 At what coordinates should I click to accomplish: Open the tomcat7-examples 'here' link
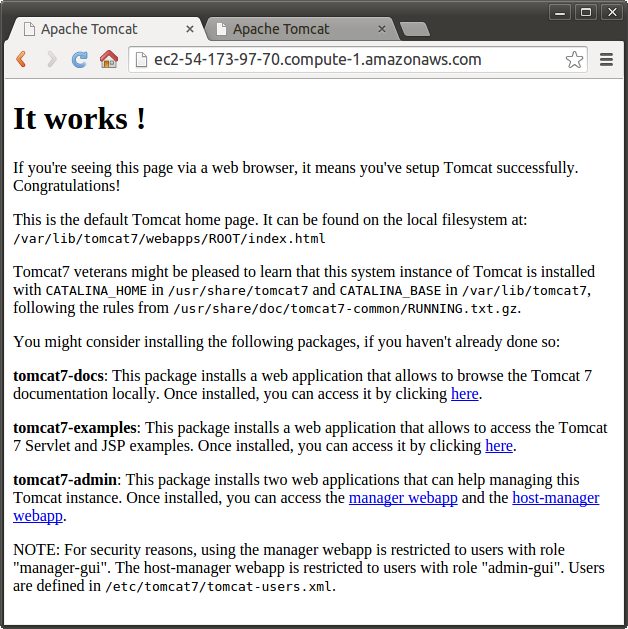[499, 446]
